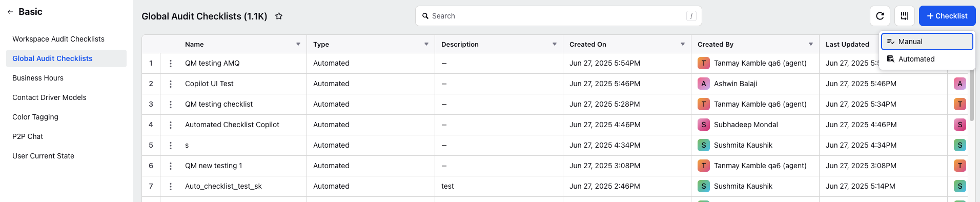Click the + Checklist button
Screen dimensions: 980x202
[947, 16]
